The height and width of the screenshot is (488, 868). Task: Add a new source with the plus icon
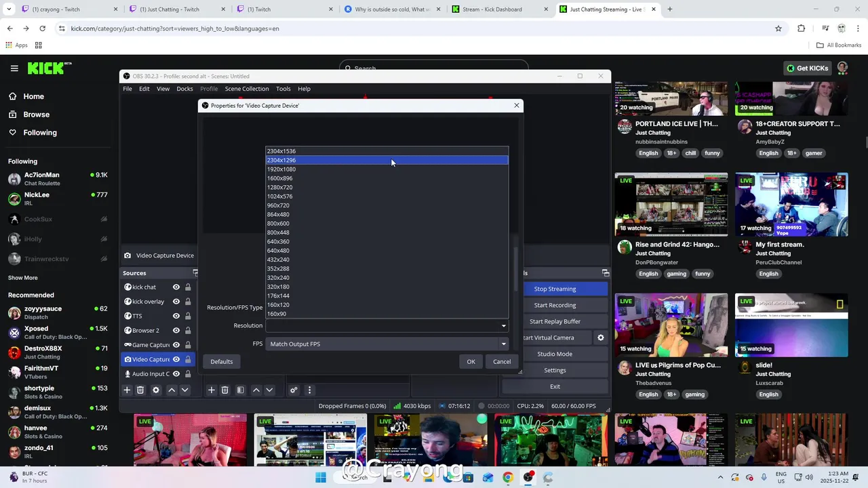click(127, 390)
